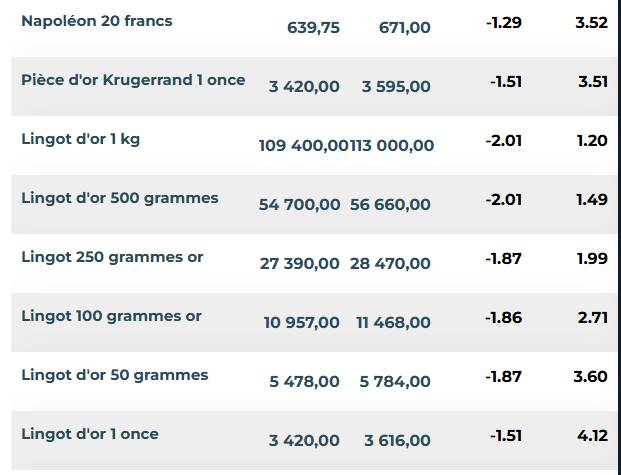Open the Lingot d'or 500 grammes link
This screenshot has width=621, height=475.
click(119, 198)
